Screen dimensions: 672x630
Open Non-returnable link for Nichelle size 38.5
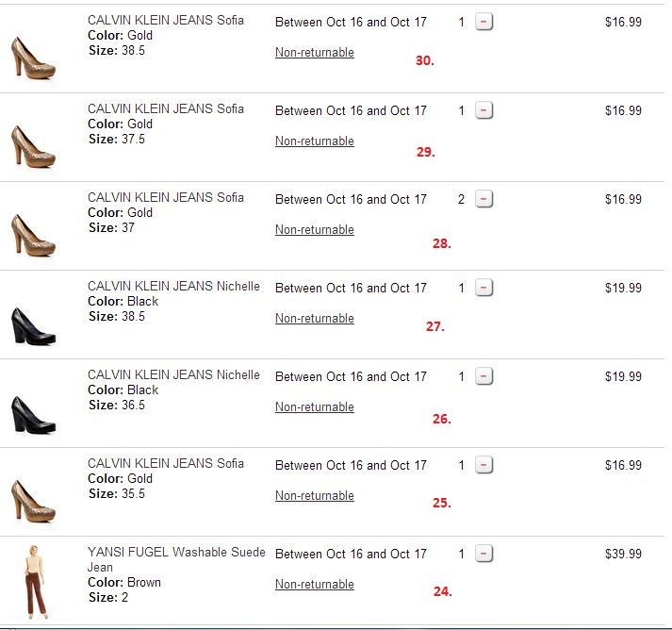coord(315,319)
